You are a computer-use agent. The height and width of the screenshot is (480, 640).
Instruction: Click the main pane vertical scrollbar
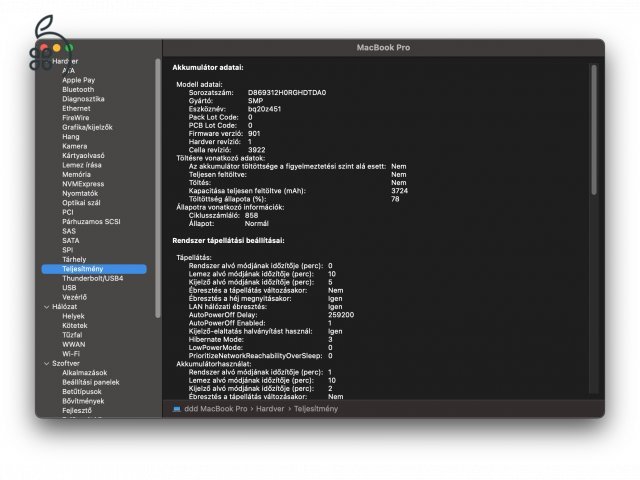[594, 130]
